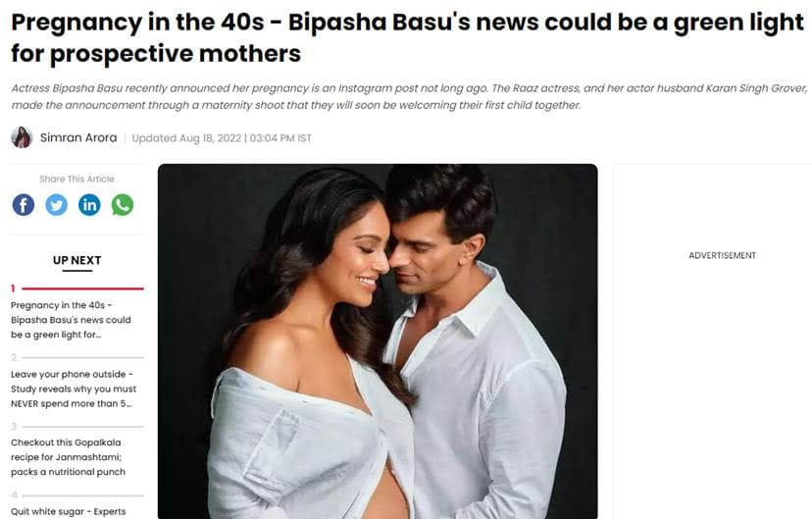Open the Pregnancy in the 40s up-next item
The image size is (812, 519).
[71, 320]
